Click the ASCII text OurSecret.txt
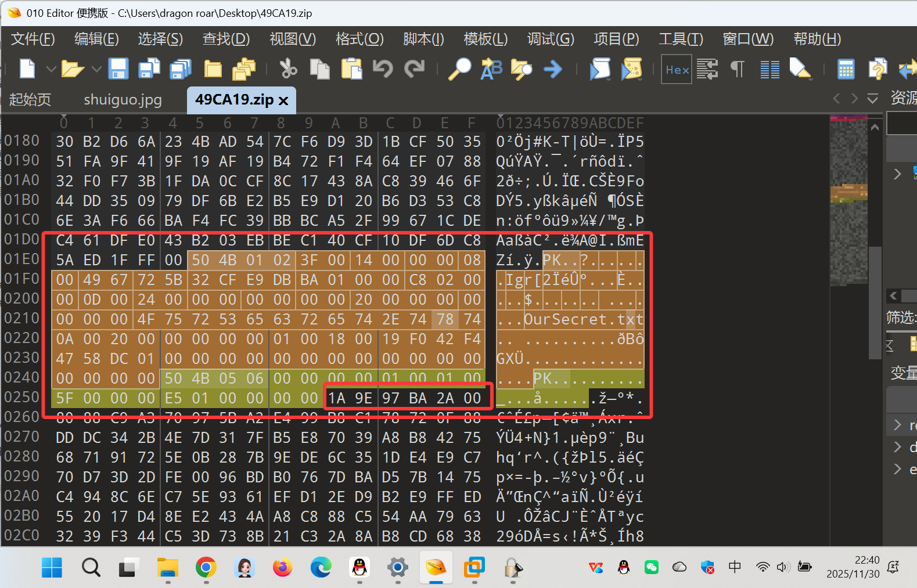 click(x=584, y=319)
